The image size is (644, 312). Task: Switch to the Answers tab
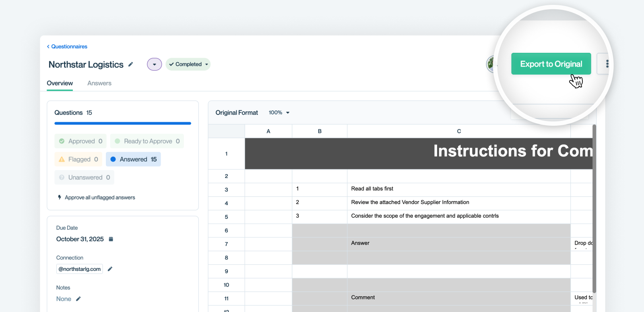(99, 83)
